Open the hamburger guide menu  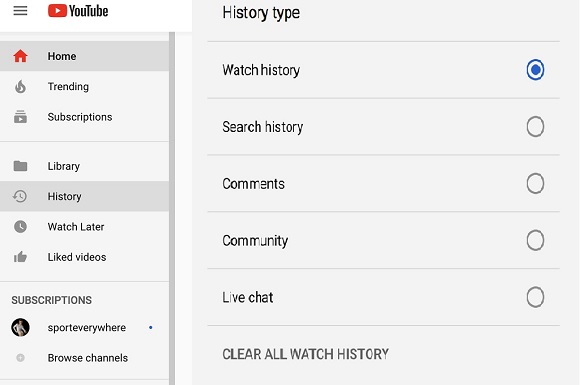(20, 11)
